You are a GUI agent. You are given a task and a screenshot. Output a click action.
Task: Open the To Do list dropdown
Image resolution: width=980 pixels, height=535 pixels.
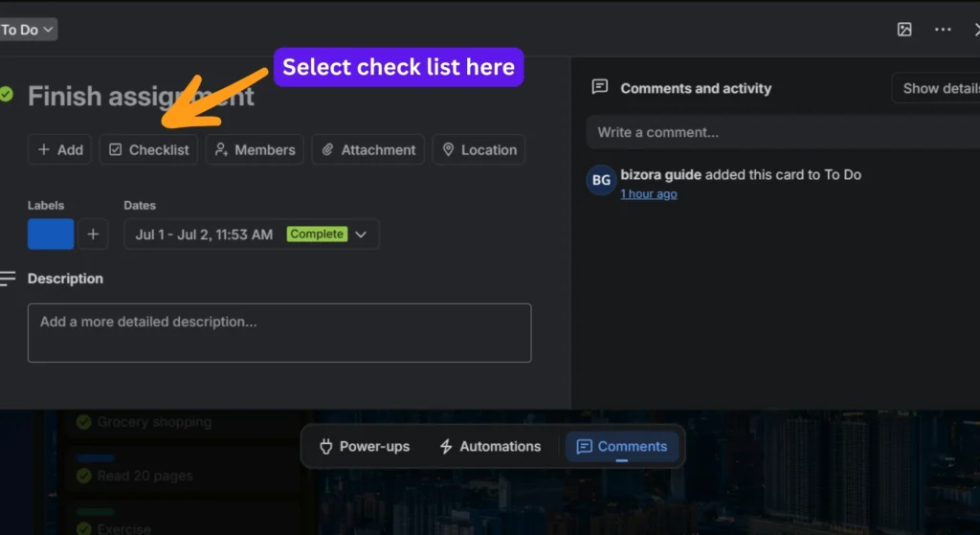[28, 30]
